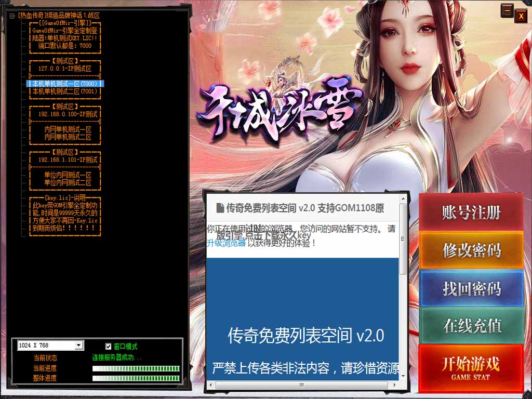Toggle the 窗口模式 windowed mode checkbox

point(109,346)
